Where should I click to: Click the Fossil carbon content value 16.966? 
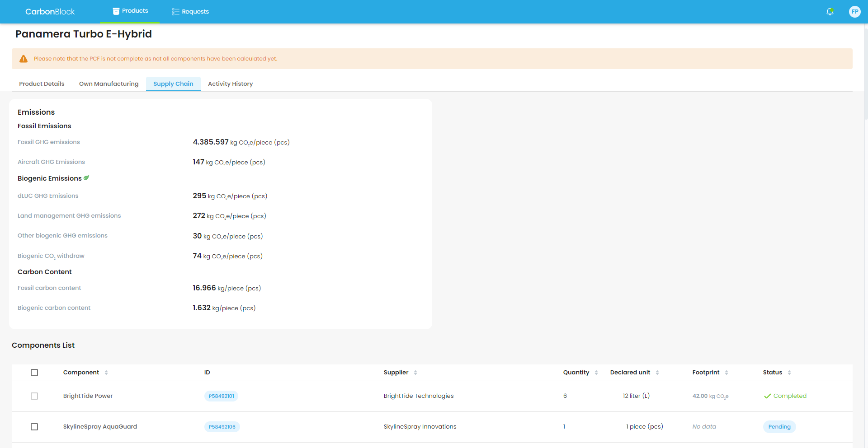click(204, 288)
